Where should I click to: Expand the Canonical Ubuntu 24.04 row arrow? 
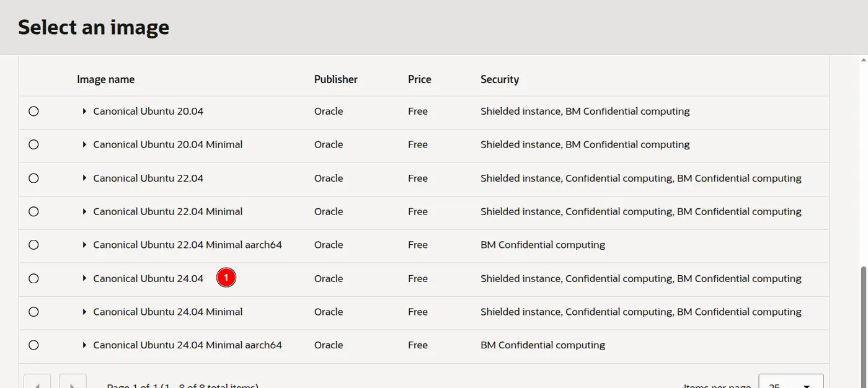(84, 278)
